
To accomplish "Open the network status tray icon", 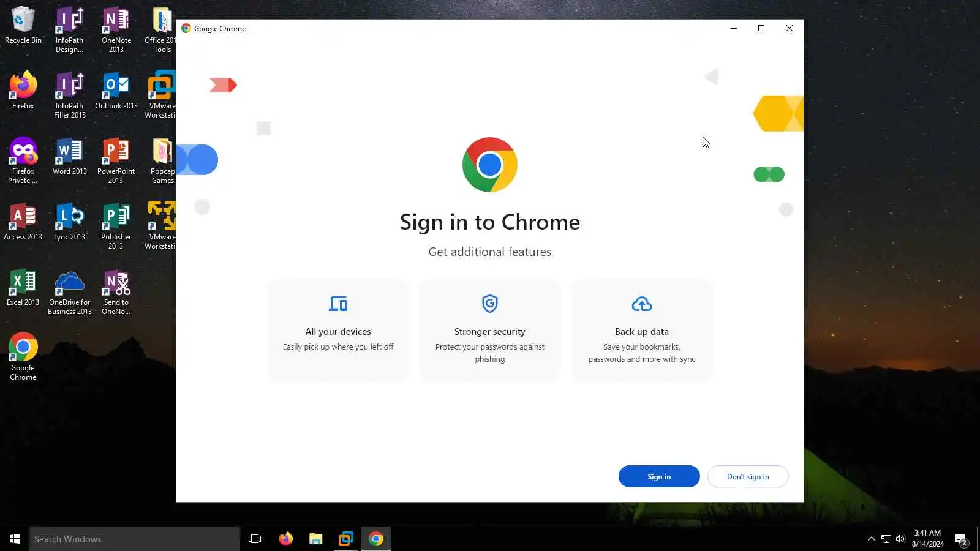I will coord(886,539).
